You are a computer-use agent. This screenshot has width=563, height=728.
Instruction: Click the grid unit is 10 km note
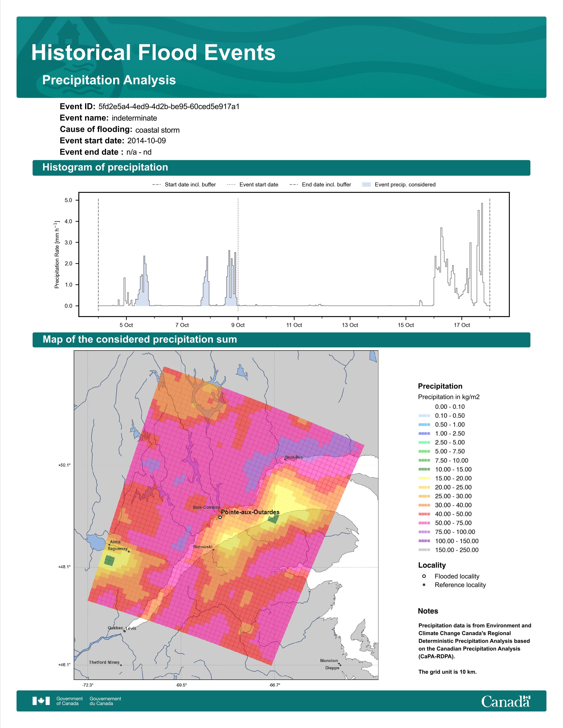tap(448, 672)
